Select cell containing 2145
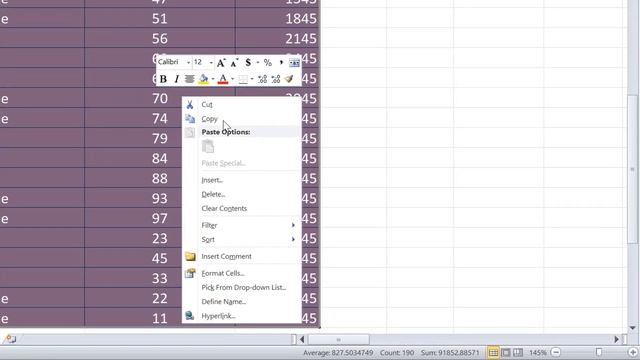Screen dimensions: 640x360 [x=278, y=39]
